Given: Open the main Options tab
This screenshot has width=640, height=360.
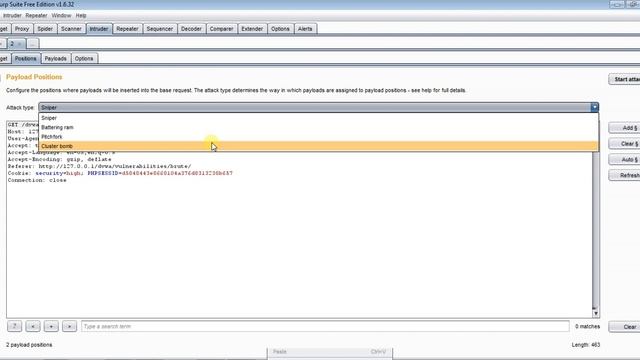Looking at the screenshot, I should click(x=280, y=29).
